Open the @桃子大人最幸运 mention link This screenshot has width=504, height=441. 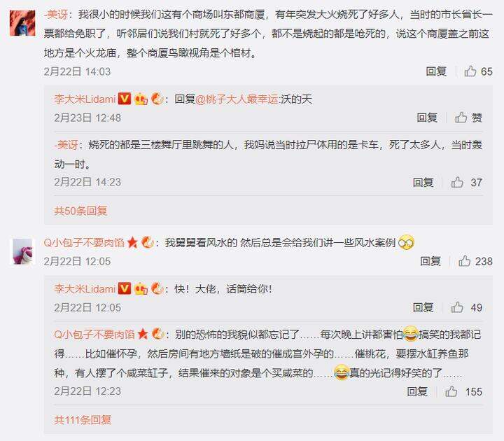pyautogui.click(x=237, y=99)
